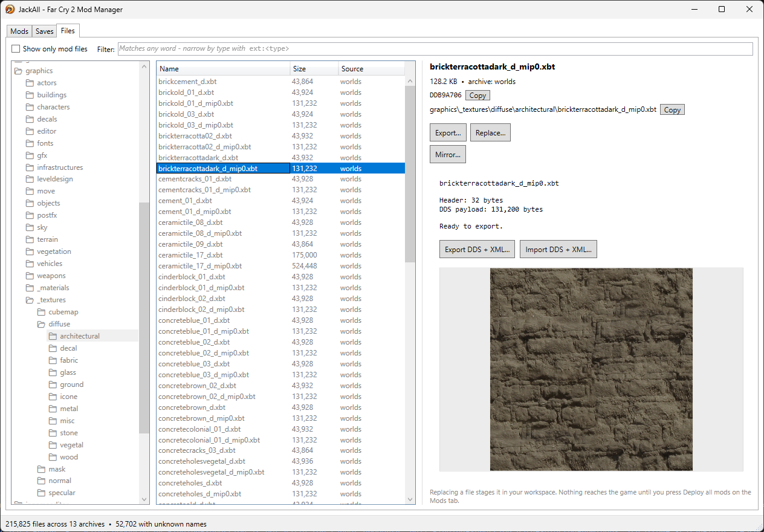764x532 pixels.
Task: Click the folder icon next to vegetation
Action: [30, 251]
